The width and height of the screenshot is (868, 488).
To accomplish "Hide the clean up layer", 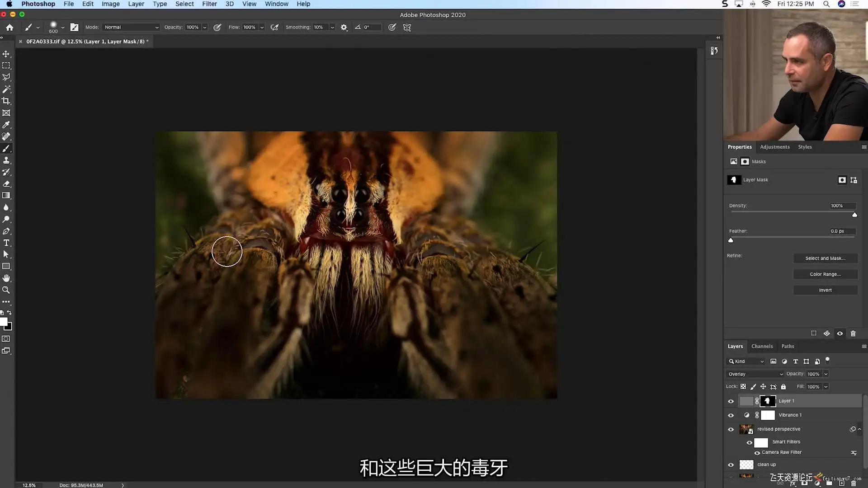I will tap(731, 465).
